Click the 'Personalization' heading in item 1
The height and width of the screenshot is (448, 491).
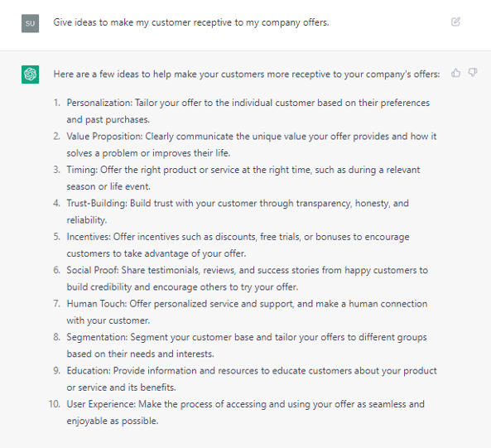99,103
